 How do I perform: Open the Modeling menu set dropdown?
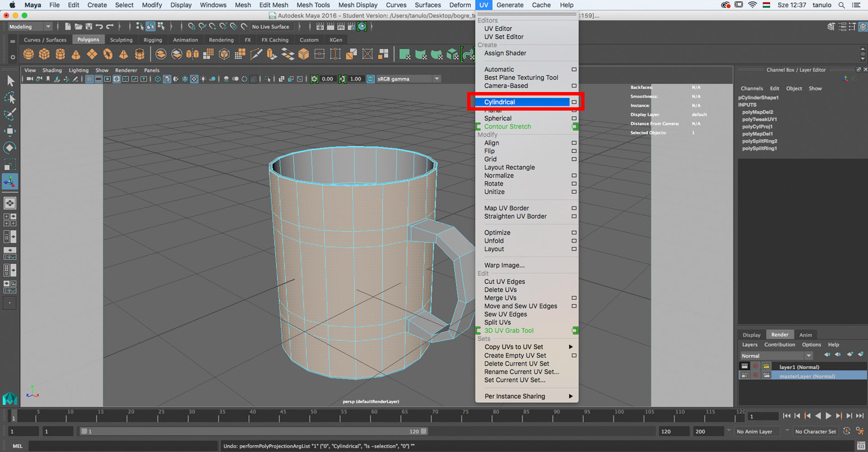30,27
